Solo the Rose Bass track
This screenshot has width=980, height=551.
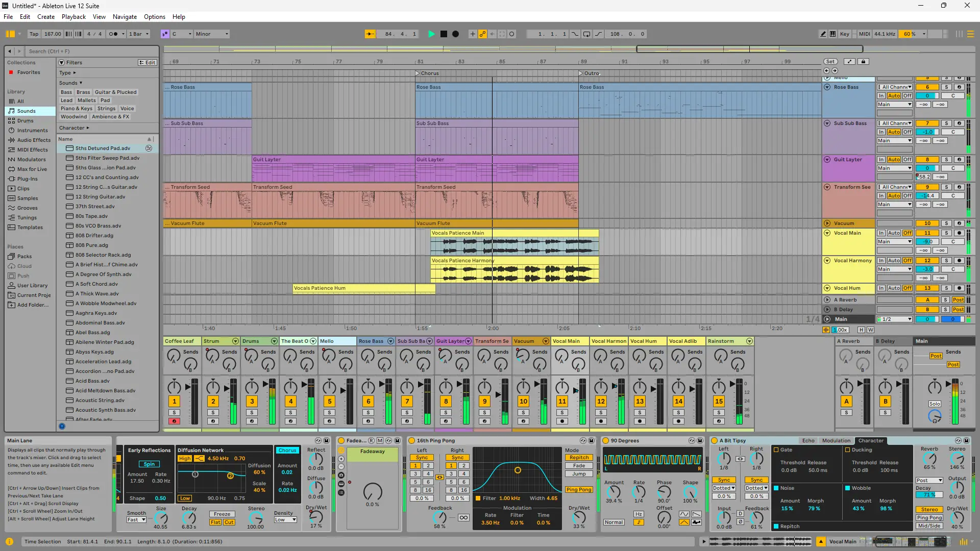point(946,87)
